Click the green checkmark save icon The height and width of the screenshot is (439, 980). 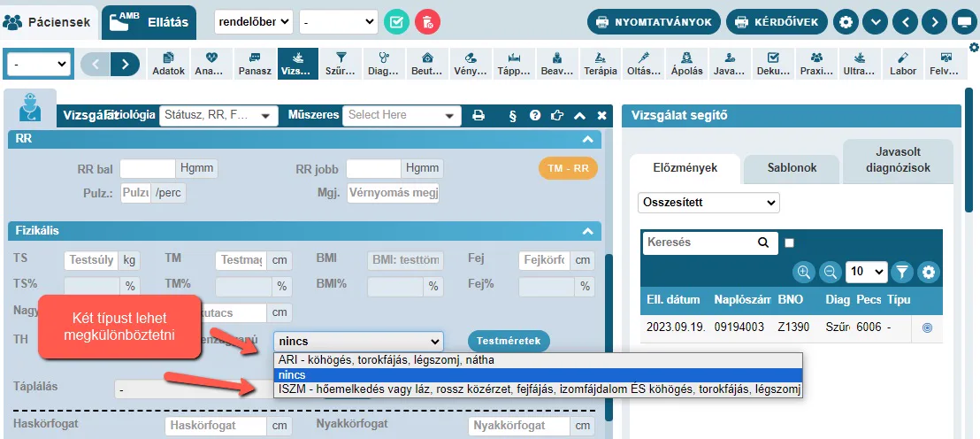396,22
